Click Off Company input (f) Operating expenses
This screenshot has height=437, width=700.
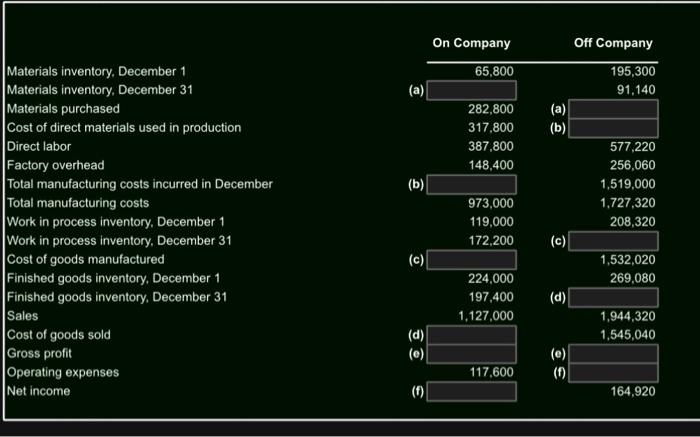pos(613,373)
